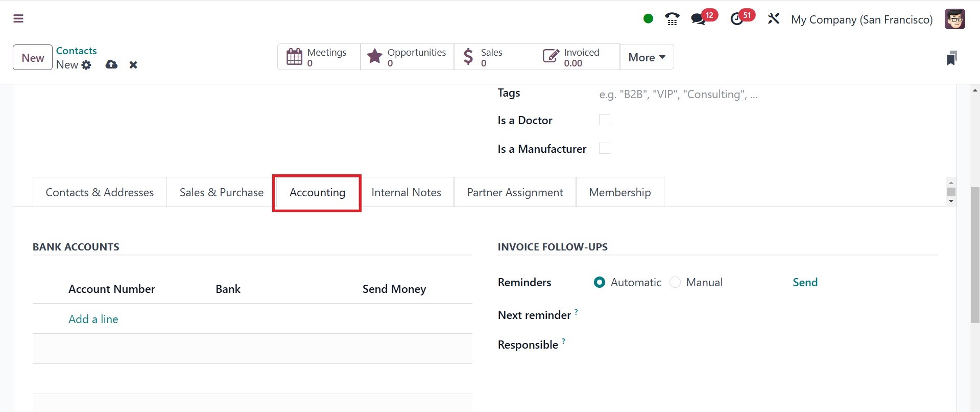Open the My Company (San Francisco) company switcher

pos(862,19)
